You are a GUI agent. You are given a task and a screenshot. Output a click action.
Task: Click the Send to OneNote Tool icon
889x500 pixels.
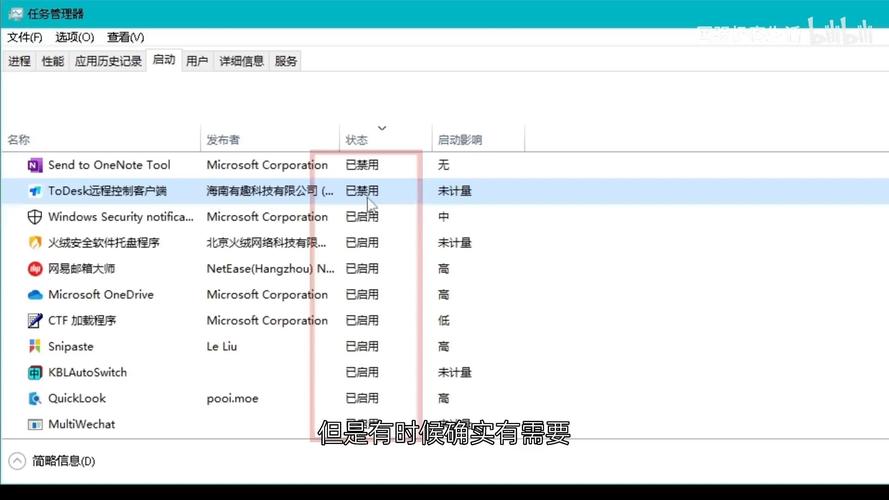(35, 165)
